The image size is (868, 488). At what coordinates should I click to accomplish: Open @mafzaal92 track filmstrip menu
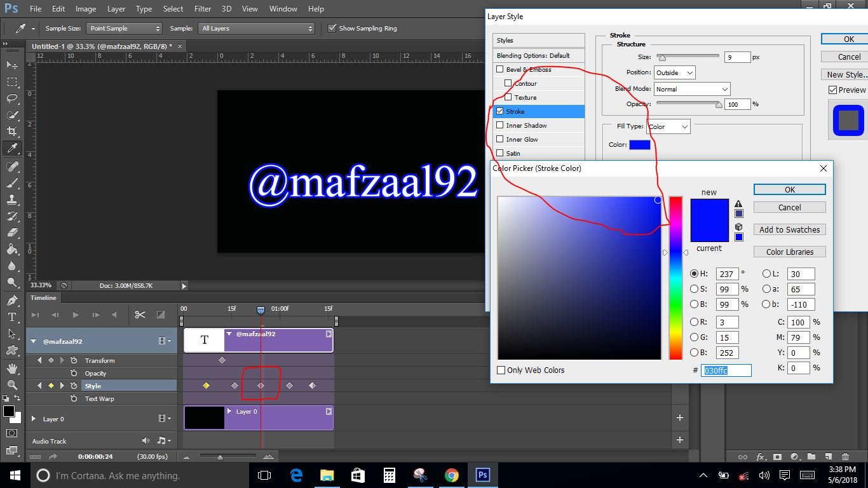[x=165, y=341]
